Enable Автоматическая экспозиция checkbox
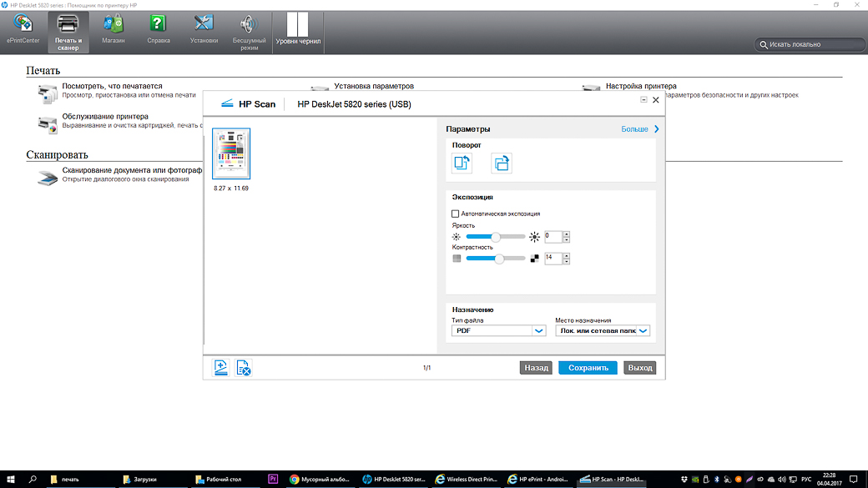Image resolution: width=868 pixels, height=488 pixels. (x=455, y=214)
